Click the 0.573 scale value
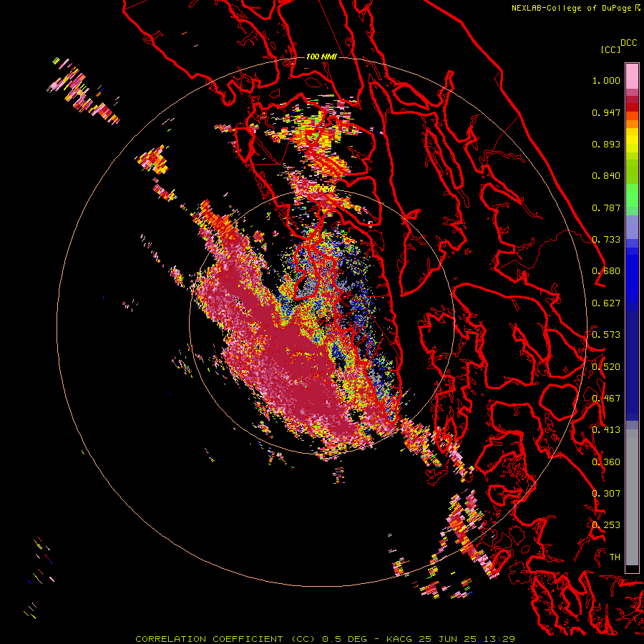The image size is (644, 644). click(606, 335)
